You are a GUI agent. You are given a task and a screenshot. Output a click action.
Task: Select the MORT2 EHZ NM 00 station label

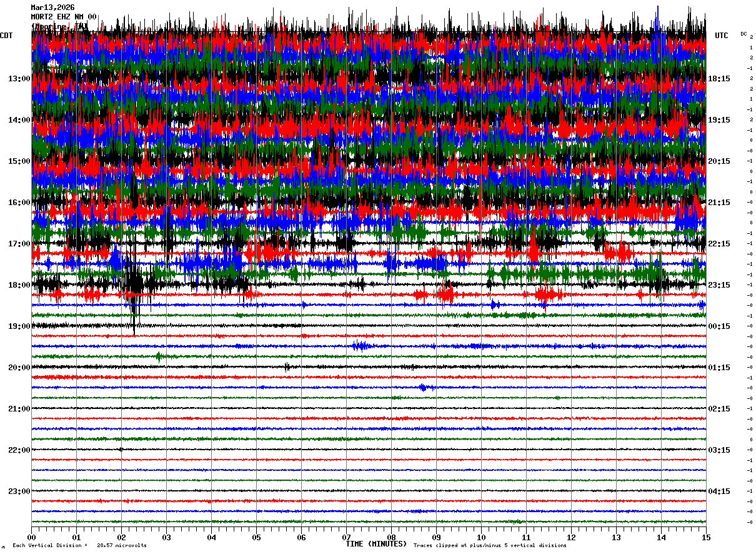click(64, 17)
